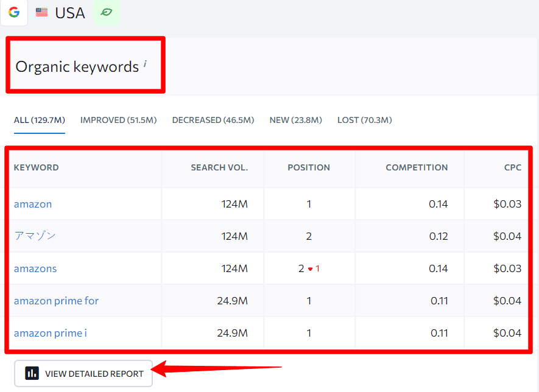
Task: Click position 1 in amazon row
Action: 309,204
